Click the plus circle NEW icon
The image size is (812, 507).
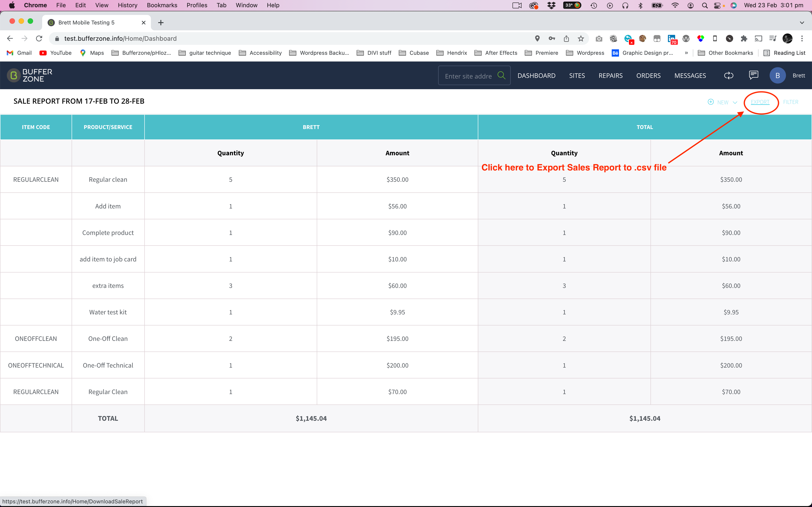[711, 102]
